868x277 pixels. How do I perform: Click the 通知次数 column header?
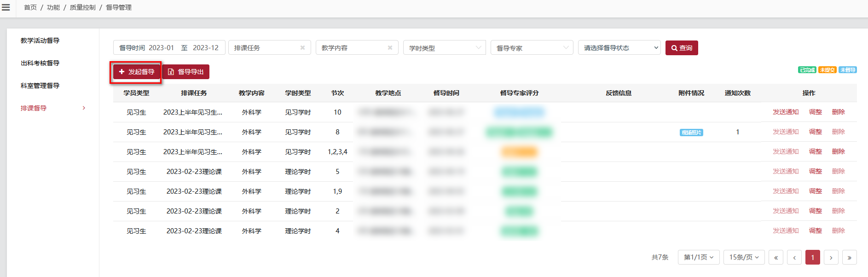738,93
